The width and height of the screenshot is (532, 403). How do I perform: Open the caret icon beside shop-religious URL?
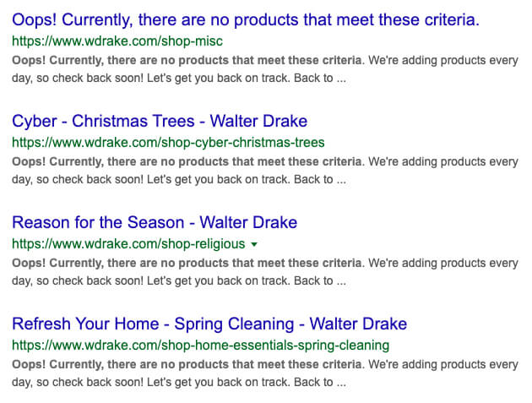(254, 244)
